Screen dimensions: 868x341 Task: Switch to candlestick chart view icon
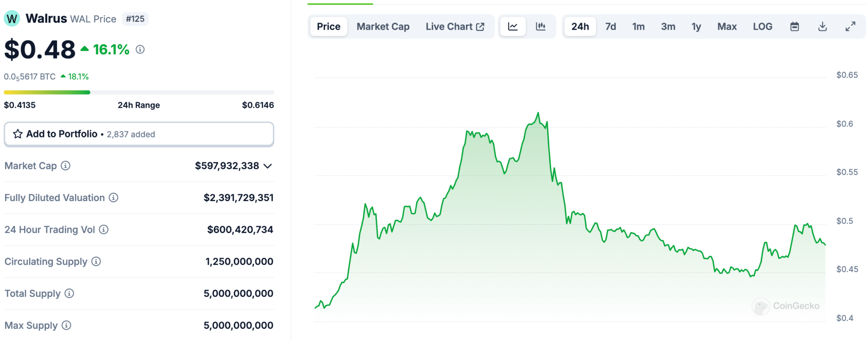pos(540,26)
